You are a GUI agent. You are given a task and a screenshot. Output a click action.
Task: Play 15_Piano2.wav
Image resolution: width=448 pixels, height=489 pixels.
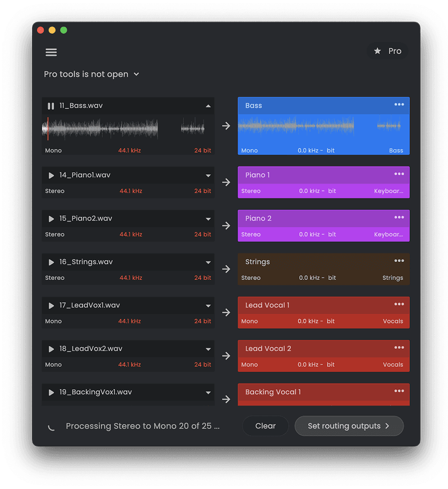pos(51,219)
